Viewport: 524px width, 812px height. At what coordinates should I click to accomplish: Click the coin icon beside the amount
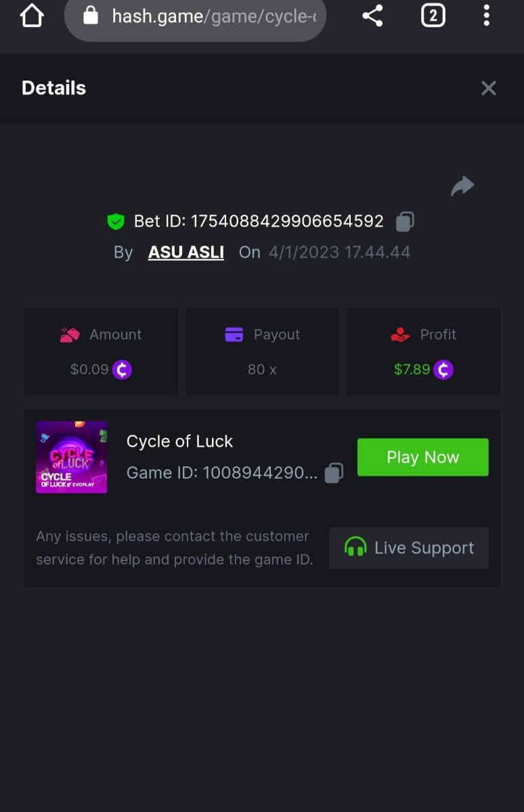coord(122,369)
